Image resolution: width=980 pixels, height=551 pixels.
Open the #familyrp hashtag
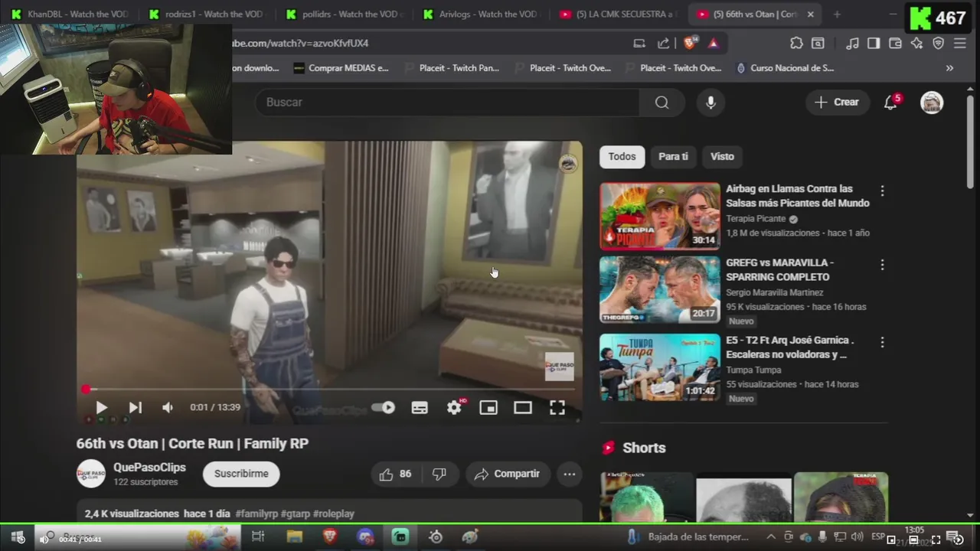(256, 514)
